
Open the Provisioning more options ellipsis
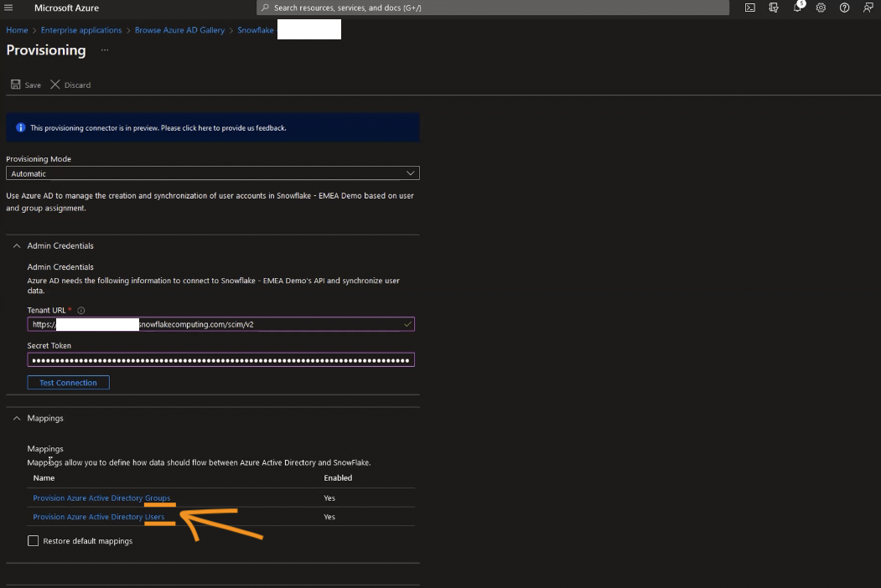pos(105,50)
